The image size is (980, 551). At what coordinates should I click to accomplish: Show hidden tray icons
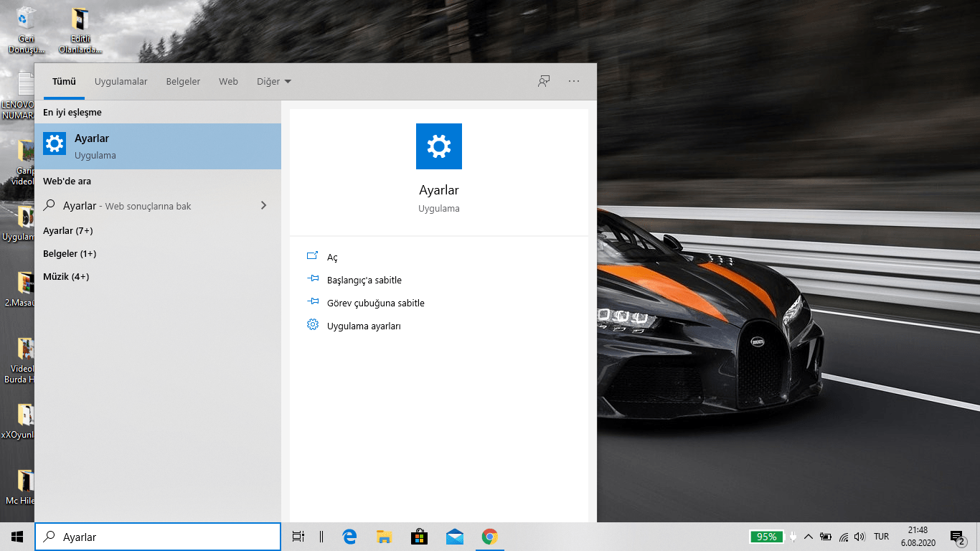[809, 537]
